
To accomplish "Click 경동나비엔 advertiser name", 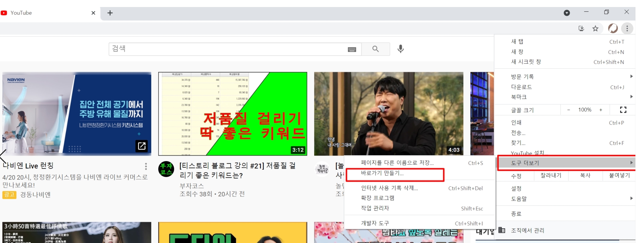I will pos(35,195).
